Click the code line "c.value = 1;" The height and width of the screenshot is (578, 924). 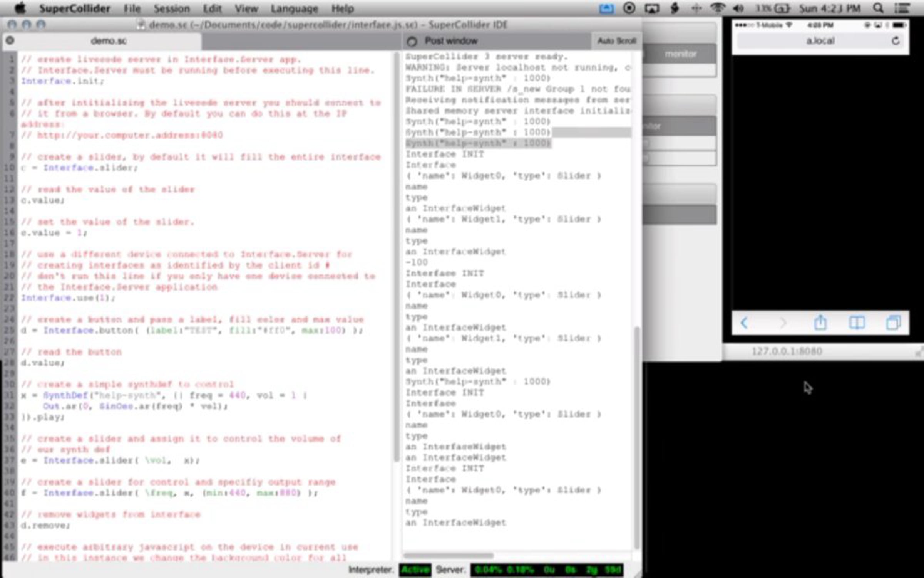pos(54,233)
